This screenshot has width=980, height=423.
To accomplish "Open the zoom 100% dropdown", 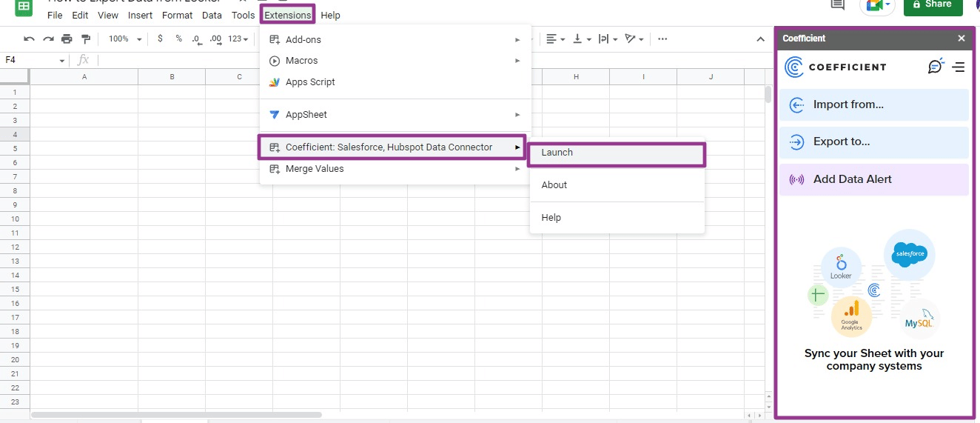I will click(125, 39).
